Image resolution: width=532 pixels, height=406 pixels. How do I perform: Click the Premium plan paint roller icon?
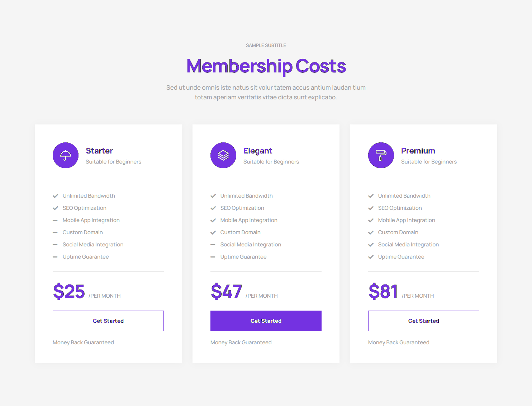pyautogui.click(x=381, y=155)
